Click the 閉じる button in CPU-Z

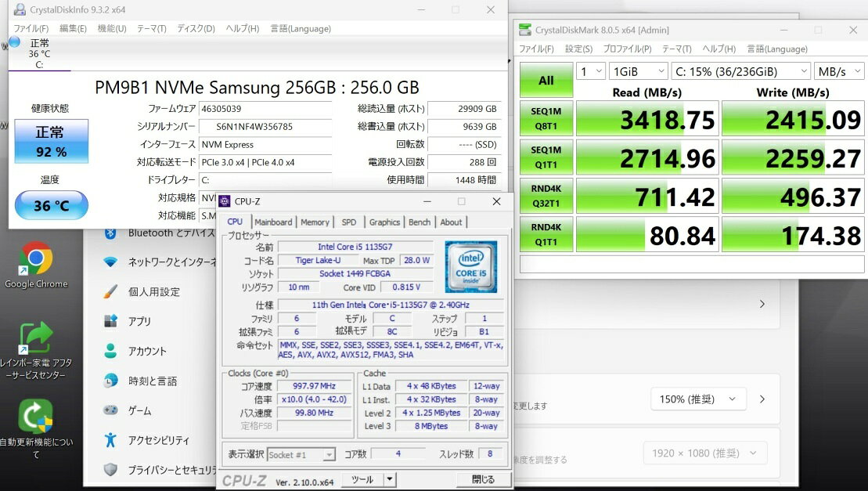tap(483, 479)
